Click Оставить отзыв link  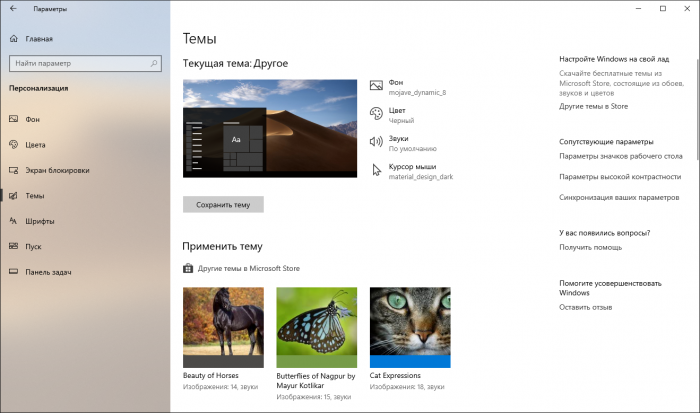point(585,307)
